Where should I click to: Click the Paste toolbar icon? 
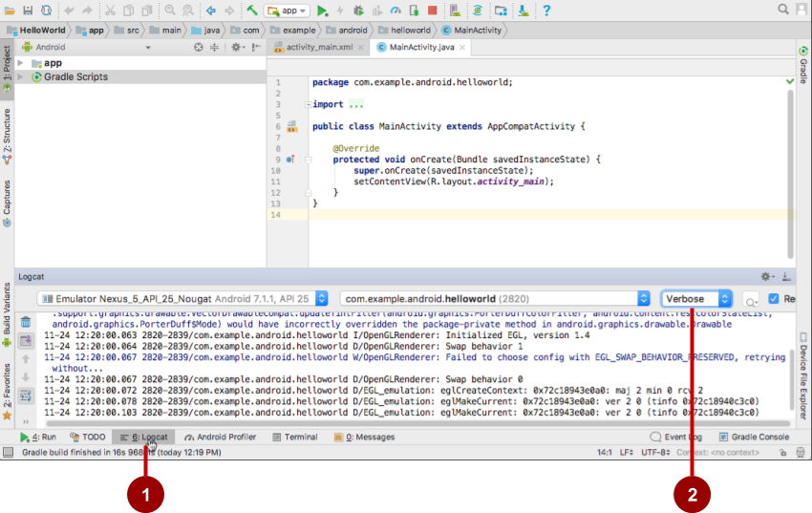click(147, 11)
